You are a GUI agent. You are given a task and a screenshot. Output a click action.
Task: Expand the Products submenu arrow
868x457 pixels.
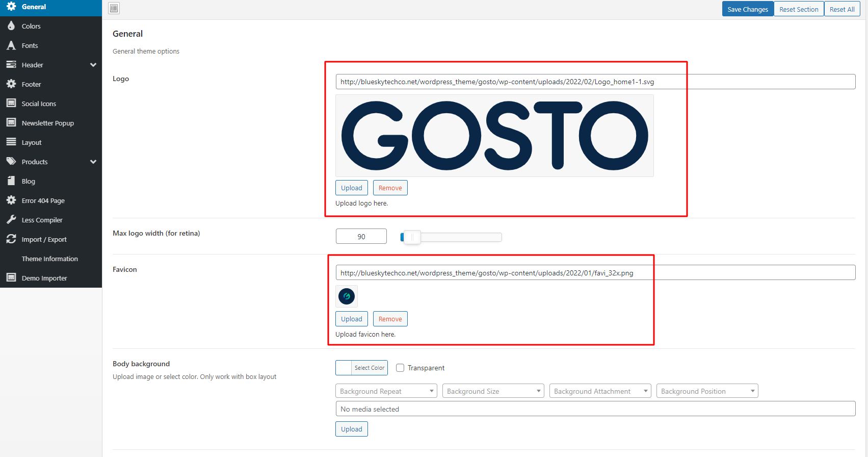coord(93,162)
